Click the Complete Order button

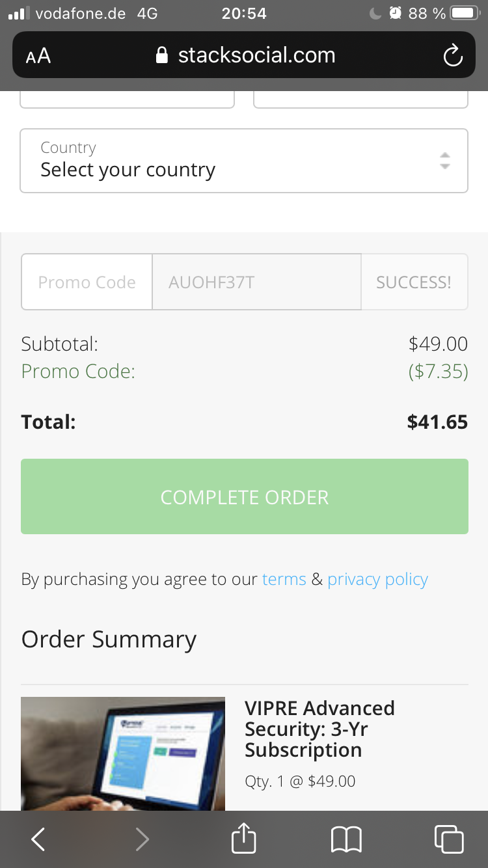point(244,496)
